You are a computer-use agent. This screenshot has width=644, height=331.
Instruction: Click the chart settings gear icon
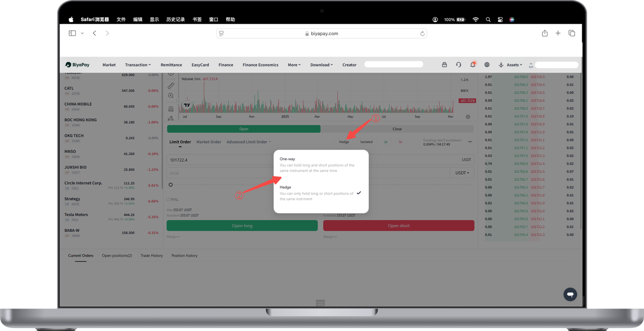tap(468, 117)
